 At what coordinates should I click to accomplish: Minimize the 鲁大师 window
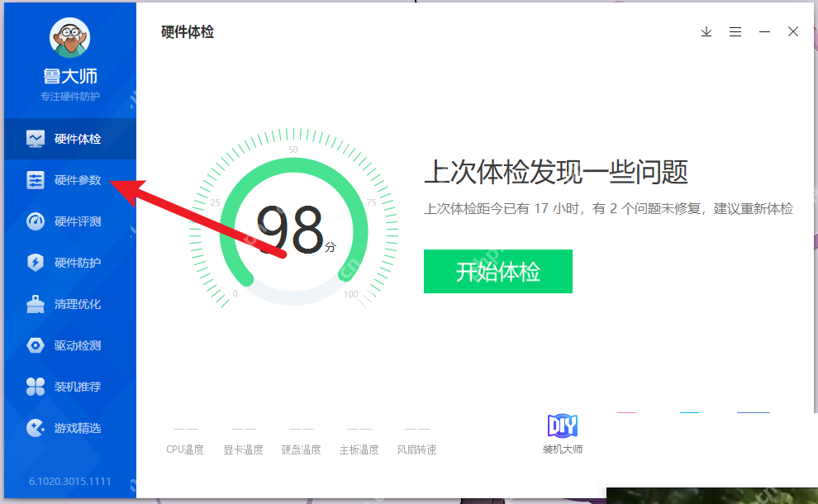click(x=764, y=32)
